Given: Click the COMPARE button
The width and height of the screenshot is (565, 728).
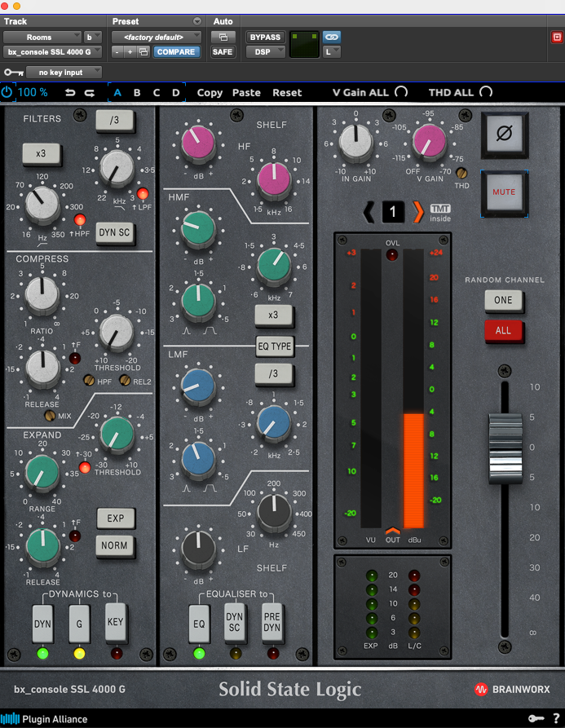Looking at the screenshot, I should tap(176, 52).
